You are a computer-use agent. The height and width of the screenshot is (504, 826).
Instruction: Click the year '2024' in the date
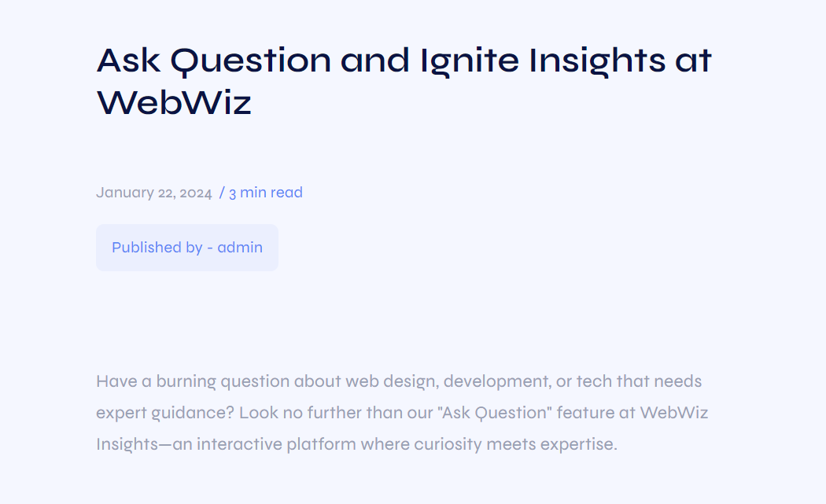(195, 193)
